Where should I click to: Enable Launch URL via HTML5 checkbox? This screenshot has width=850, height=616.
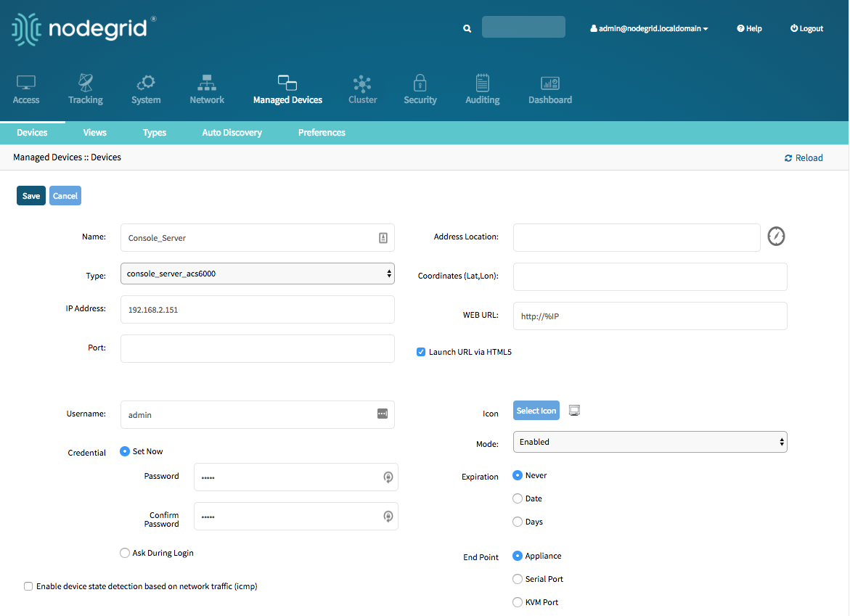pos(421,352)
